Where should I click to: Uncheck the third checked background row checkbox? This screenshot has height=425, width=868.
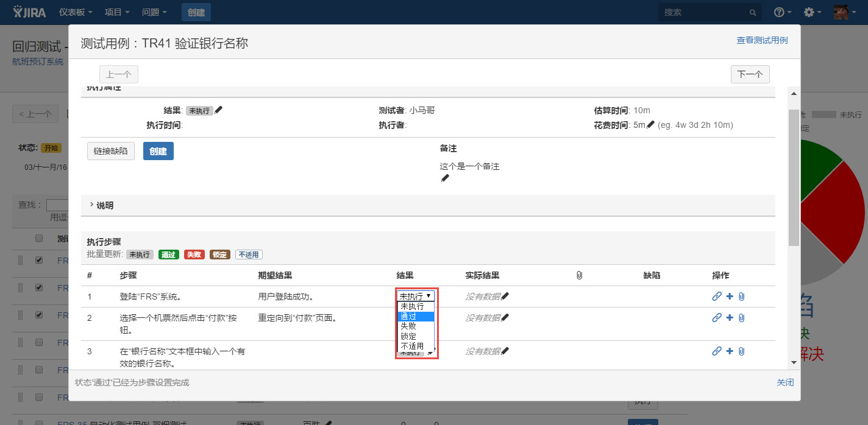pos(39,315)
